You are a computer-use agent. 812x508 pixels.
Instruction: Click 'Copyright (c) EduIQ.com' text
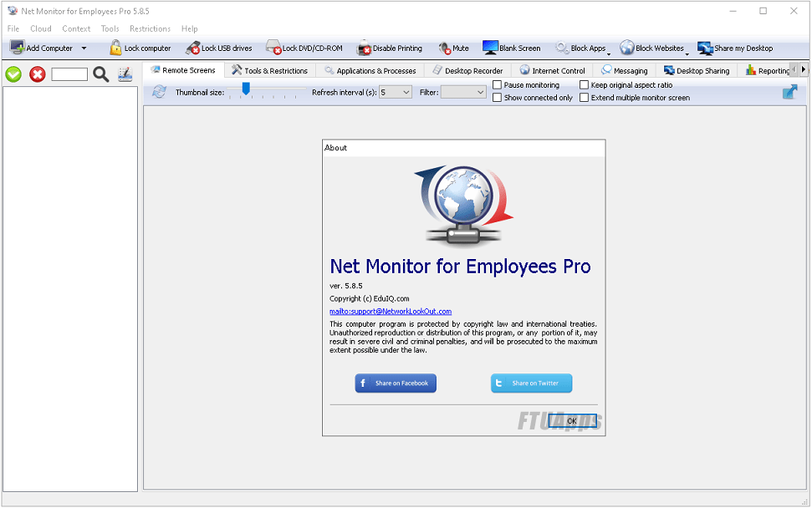(x=370, y=298)
